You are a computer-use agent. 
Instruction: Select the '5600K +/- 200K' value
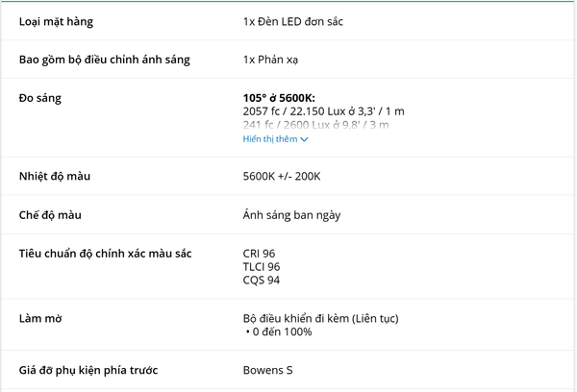point(282,176)
